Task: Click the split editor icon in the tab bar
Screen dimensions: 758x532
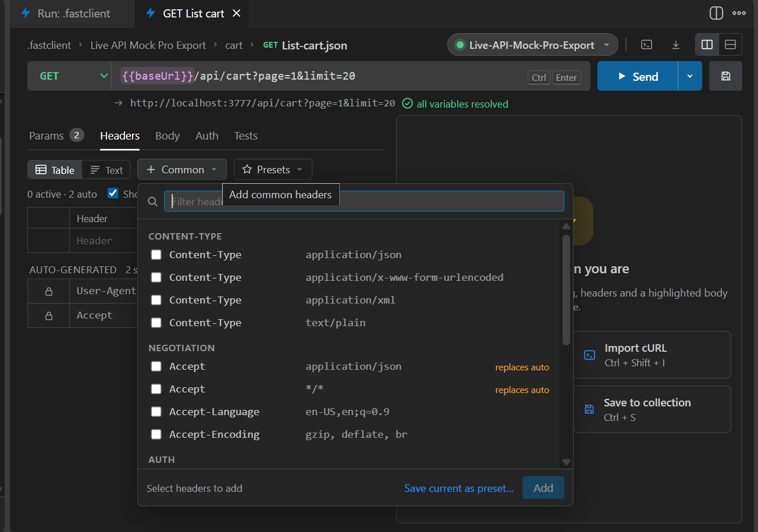Action: click(x=716, y=13)
